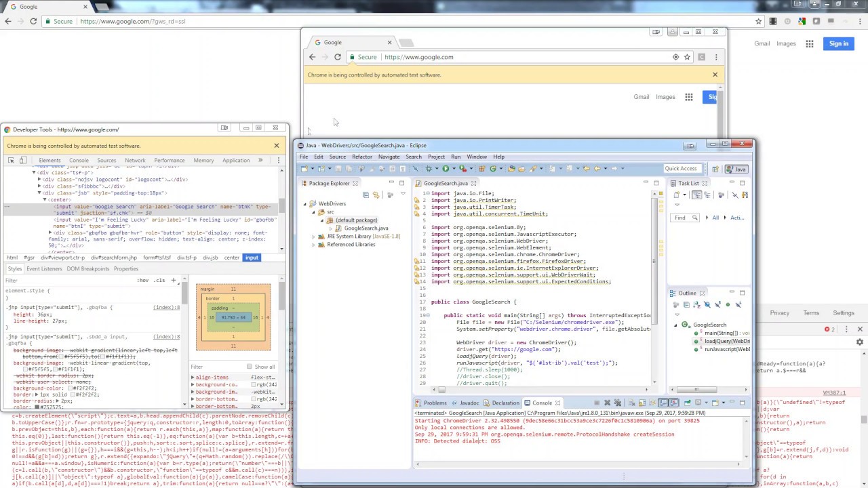The height and width of the screenshot is (488, 868).
Task: Collapse the WebDrivers project node
Action: click(305, 204)
